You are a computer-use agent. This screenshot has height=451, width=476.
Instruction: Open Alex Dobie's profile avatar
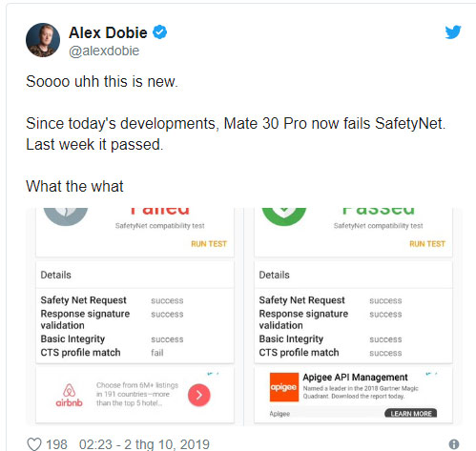(43, 40)
